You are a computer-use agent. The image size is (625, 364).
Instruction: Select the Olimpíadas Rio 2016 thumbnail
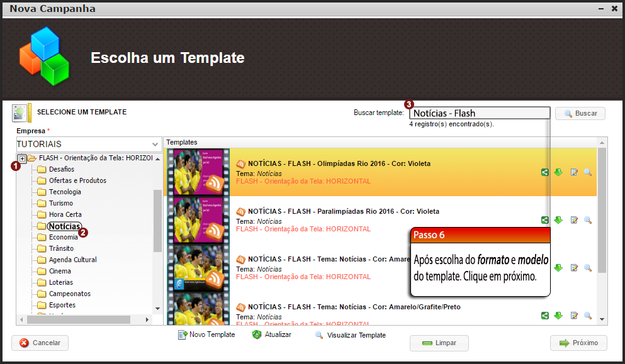click(x=198, y=173)
